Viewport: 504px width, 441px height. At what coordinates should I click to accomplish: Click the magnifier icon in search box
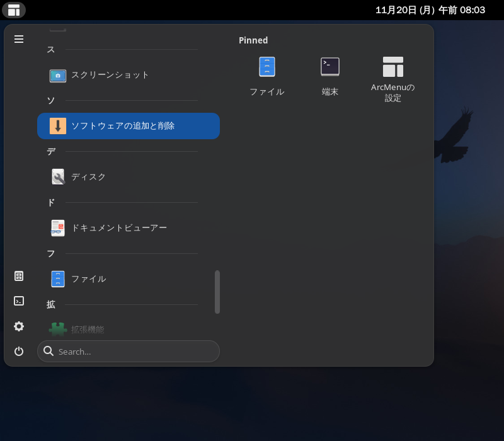pyautogui.click(x=49, y=351)
